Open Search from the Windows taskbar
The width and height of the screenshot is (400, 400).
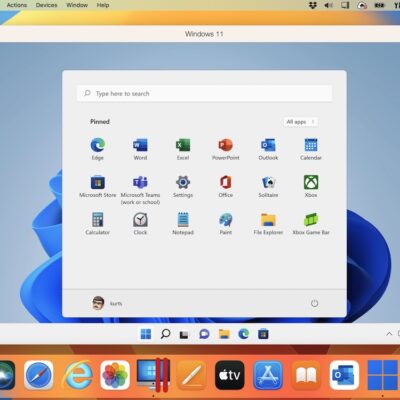(x=165, y=334)
